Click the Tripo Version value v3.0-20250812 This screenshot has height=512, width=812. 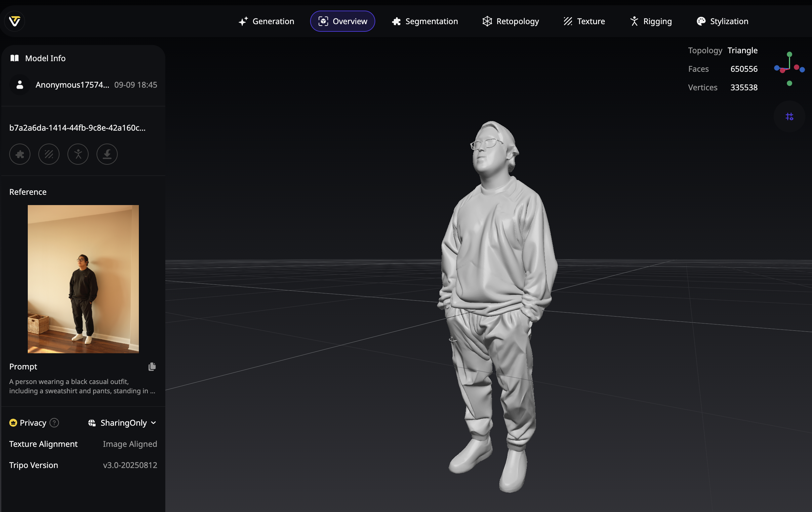click(130, 465)
